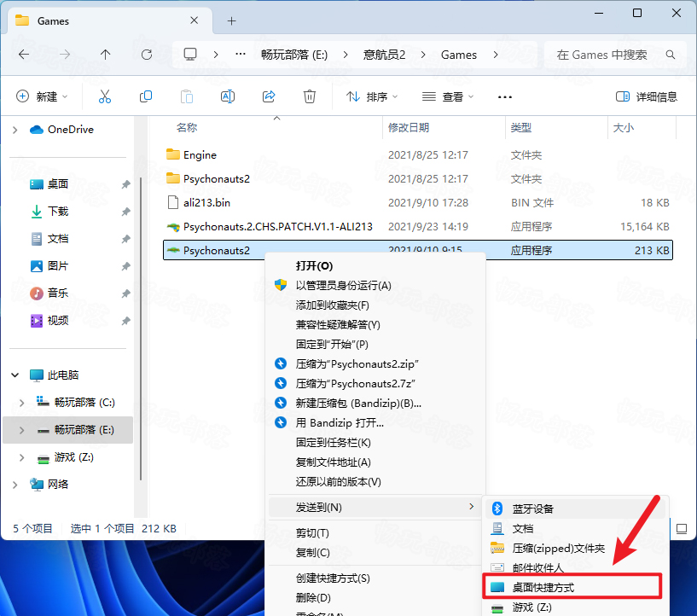This screenshot has width=697, height=616.
Task: Open the 查看 view dropdown
Action: 447,96
